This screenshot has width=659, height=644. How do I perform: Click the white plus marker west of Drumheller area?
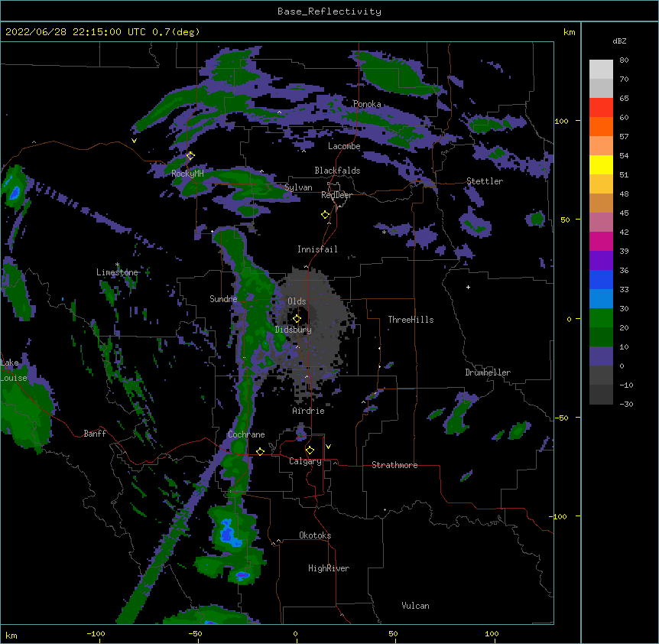(468, 287)
